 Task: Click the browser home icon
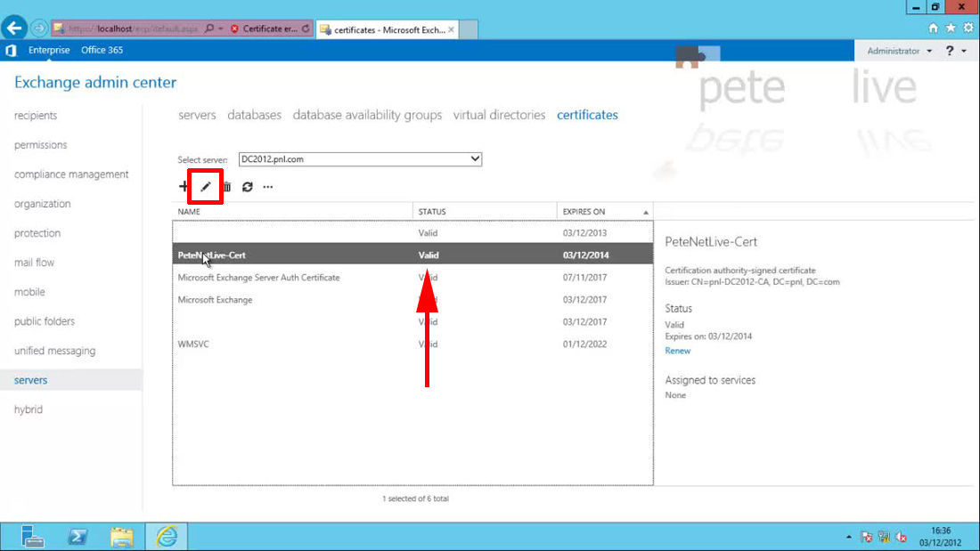coord(933,28)
